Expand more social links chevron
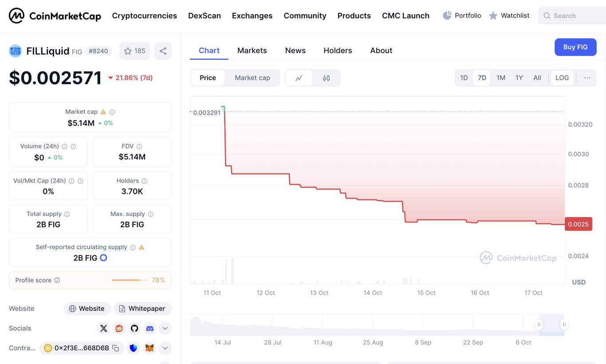 tap(165, 329)
